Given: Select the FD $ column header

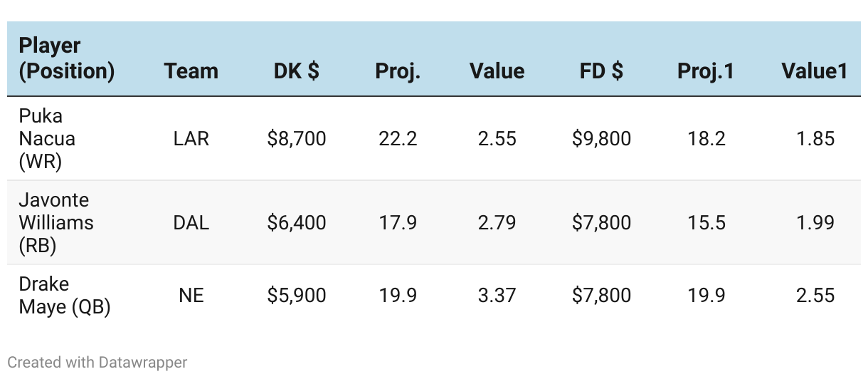Looking at the screenshot, I should click(601, 71).
